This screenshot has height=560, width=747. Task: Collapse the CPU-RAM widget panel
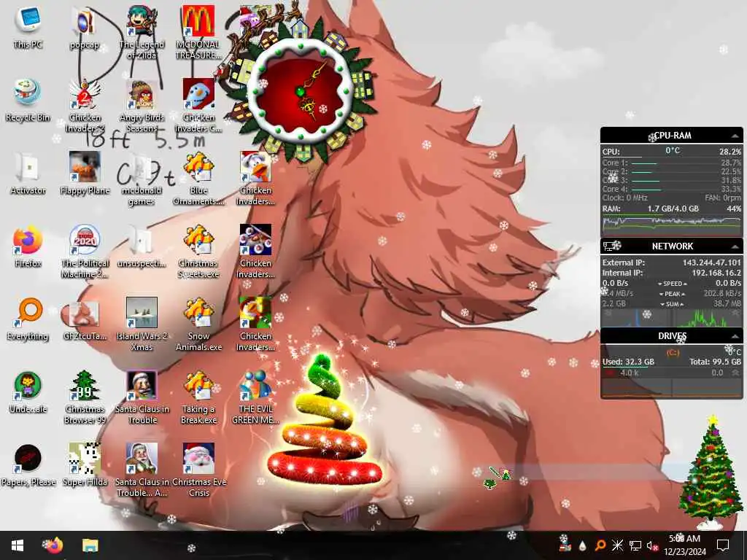pos(735,136)
